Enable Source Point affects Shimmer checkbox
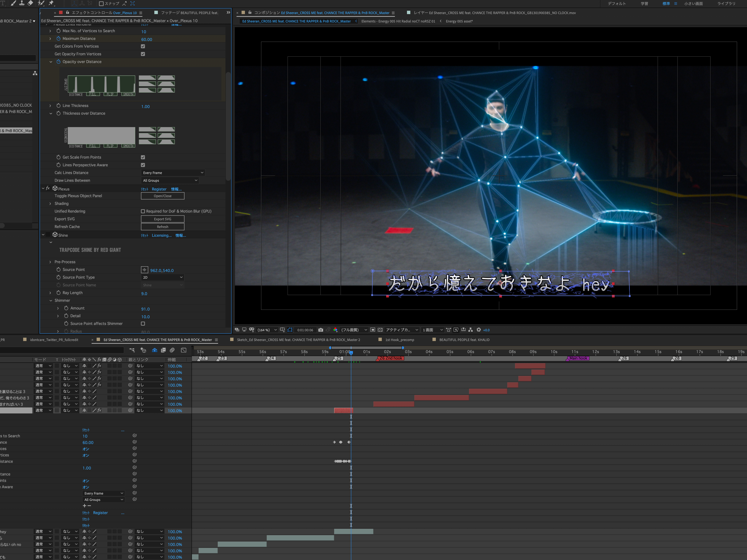Image resolution: width=747 pixels, height=560 pixels. point(143,324)
